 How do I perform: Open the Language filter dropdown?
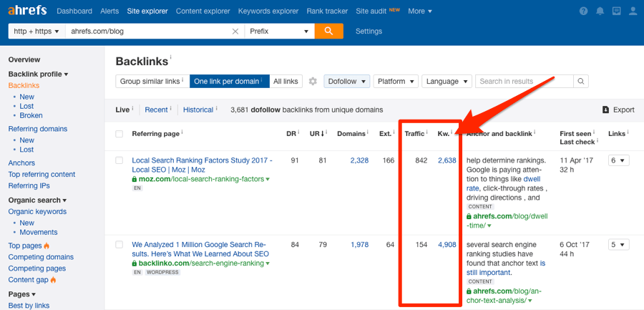(x=447, y=82)
